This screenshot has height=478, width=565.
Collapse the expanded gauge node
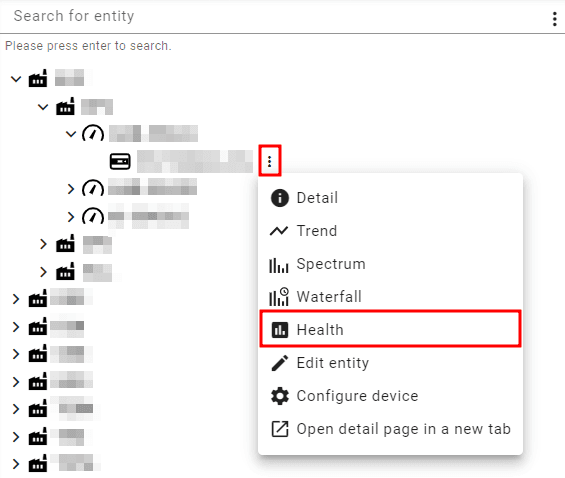pyautogui.click(x=71, y=134)
